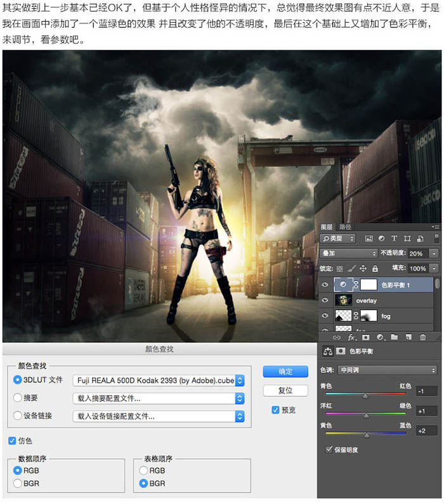The width and height of the screenshot is (444, 504).
Task: Click the lock all padlock icon
Action: coord(375,268)
